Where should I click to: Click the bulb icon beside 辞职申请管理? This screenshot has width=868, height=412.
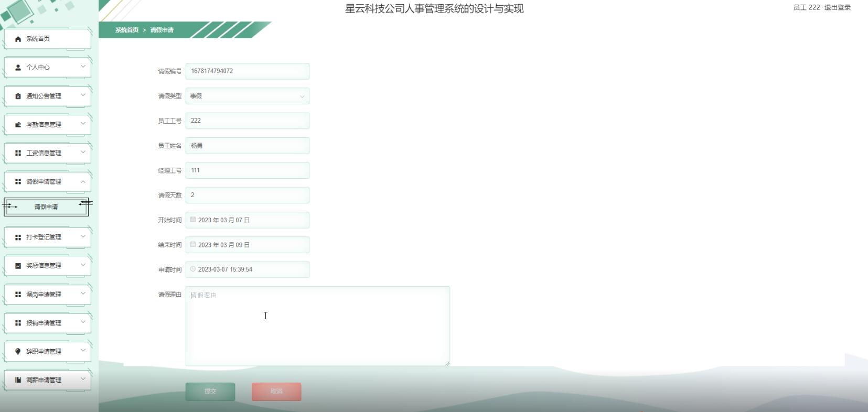point(18,351)
